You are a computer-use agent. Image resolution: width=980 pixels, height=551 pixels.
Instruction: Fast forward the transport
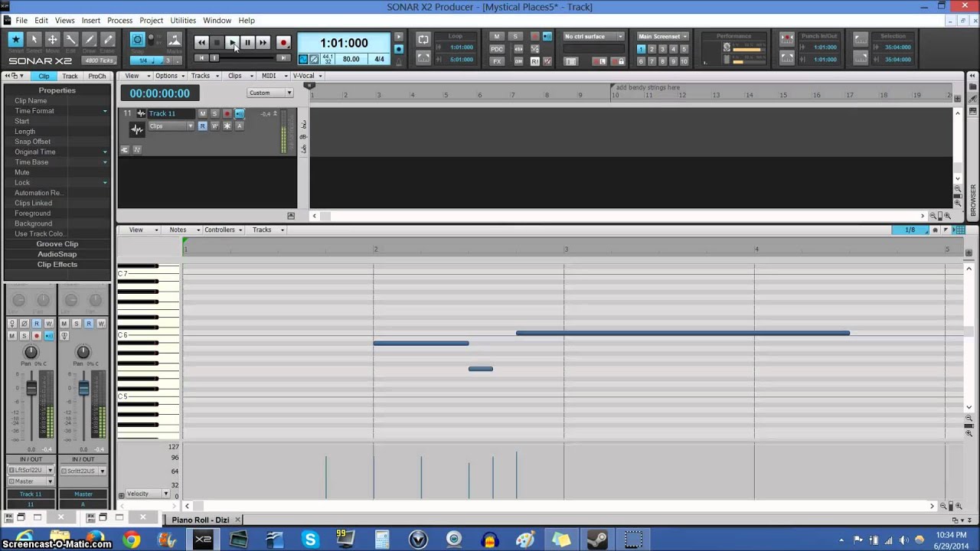pos(263,43)
